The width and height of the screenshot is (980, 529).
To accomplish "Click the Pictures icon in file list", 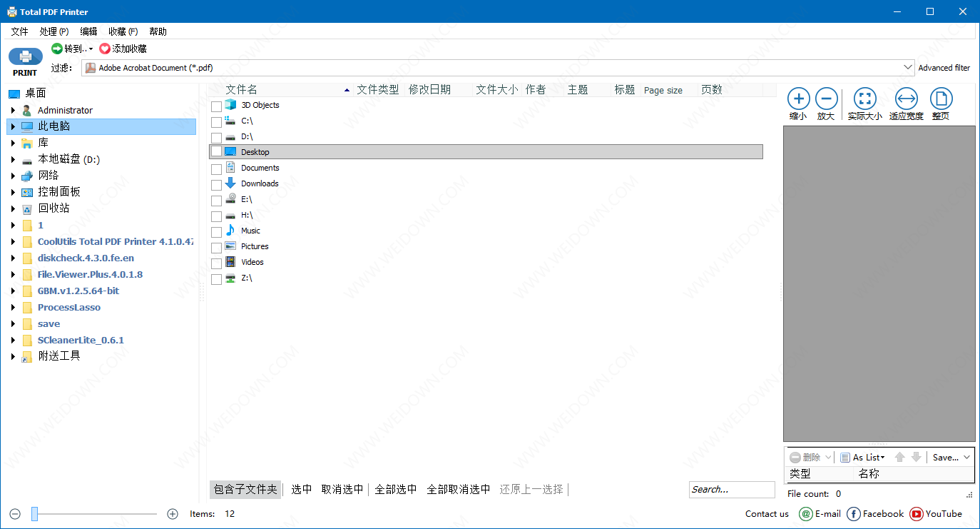I will coord(230,246).
